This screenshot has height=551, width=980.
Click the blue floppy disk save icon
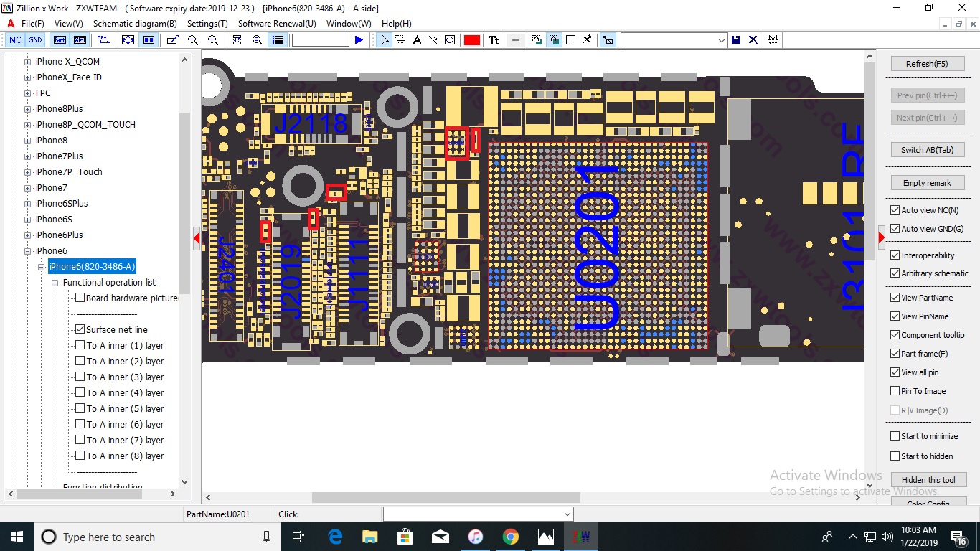pyautogui.click(x=736, y=40)
